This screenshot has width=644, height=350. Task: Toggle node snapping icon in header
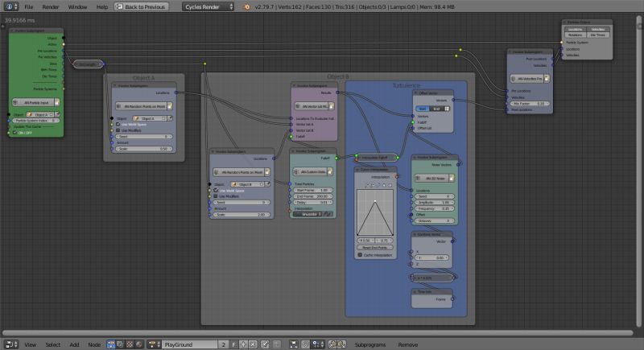point(306,344)
